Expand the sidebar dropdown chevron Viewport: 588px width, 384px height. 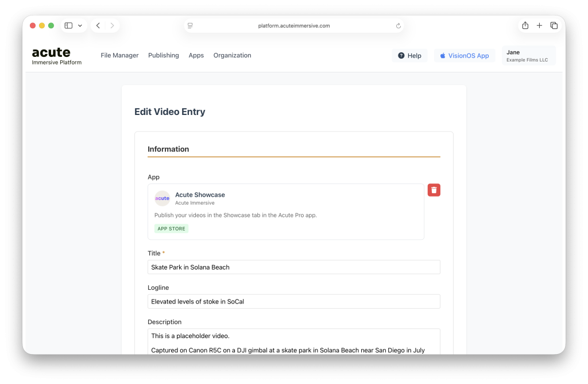(80, 26)
